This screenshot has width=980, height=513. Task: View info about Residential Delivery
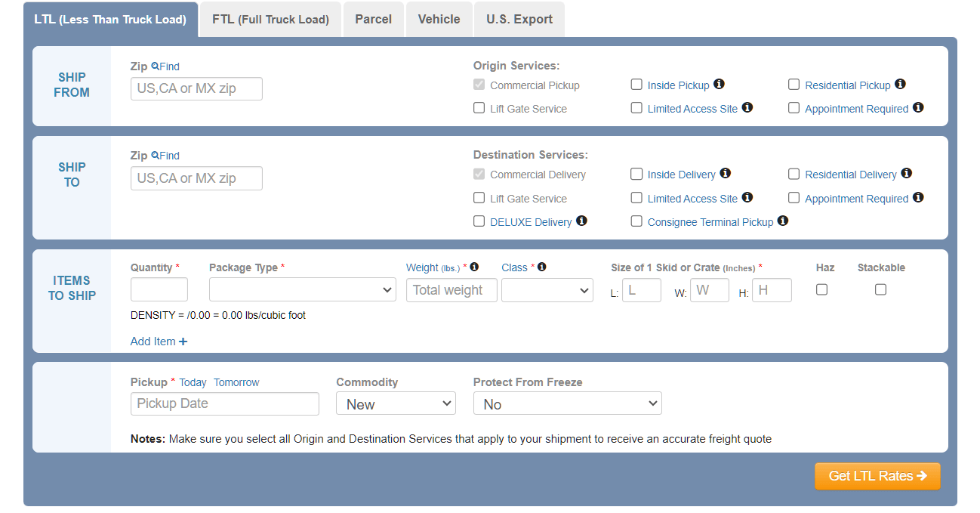pyautogui.click(x=907, y=173)
